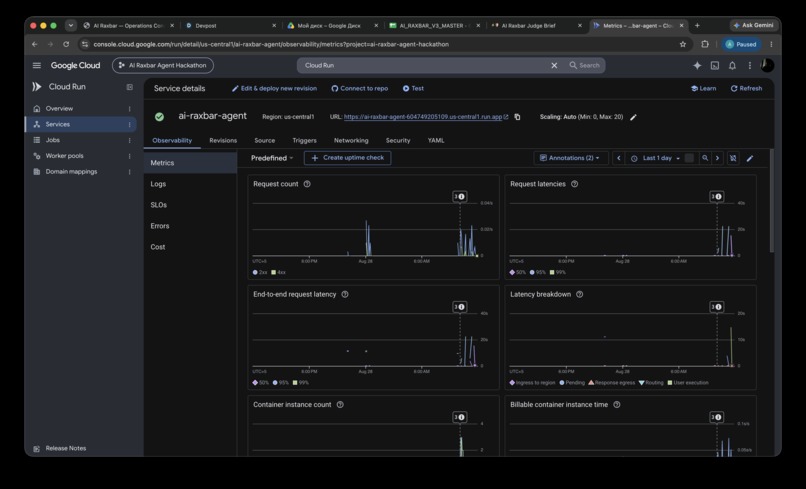Open the Chrome three-dot menu

tap(771, 44)
